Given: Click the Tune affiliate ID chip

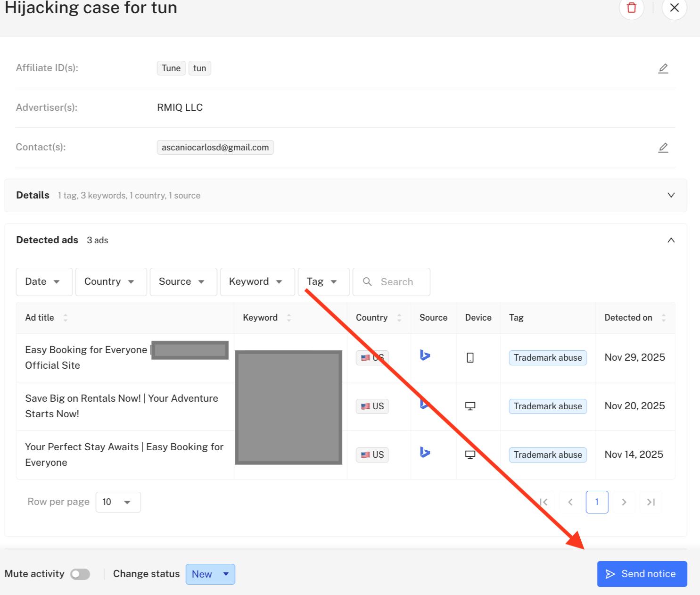Looking at the screenshot, I should pyautogui.click(x=171, y=68).
